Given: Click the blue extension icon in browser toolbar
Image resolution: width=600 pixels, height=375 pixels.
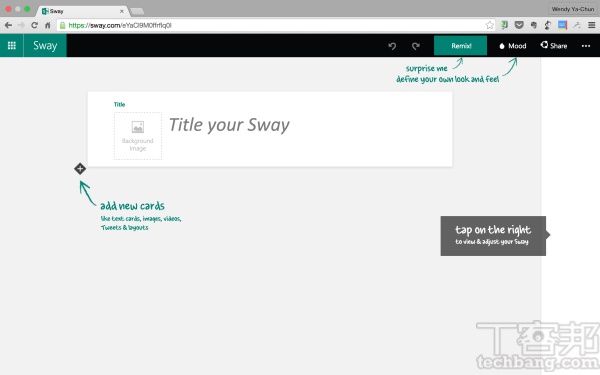Looking at the screenshot, I should tap(562, 25).
